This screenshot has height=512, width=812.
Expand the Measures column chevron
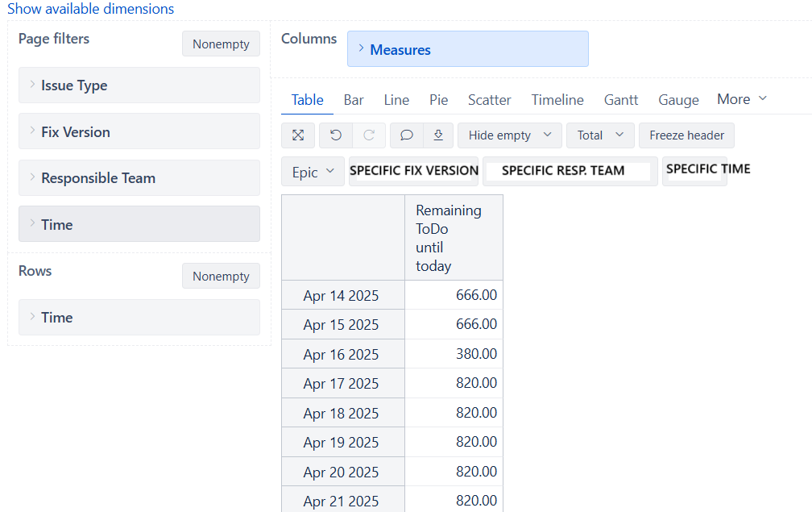[361, 49]
